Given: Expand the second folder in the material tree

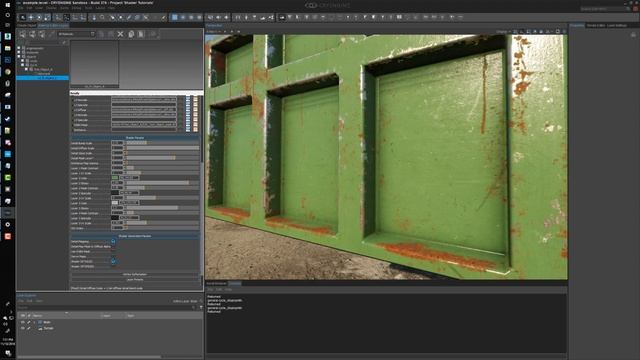Looking at the screenshot, I should 19,52.
